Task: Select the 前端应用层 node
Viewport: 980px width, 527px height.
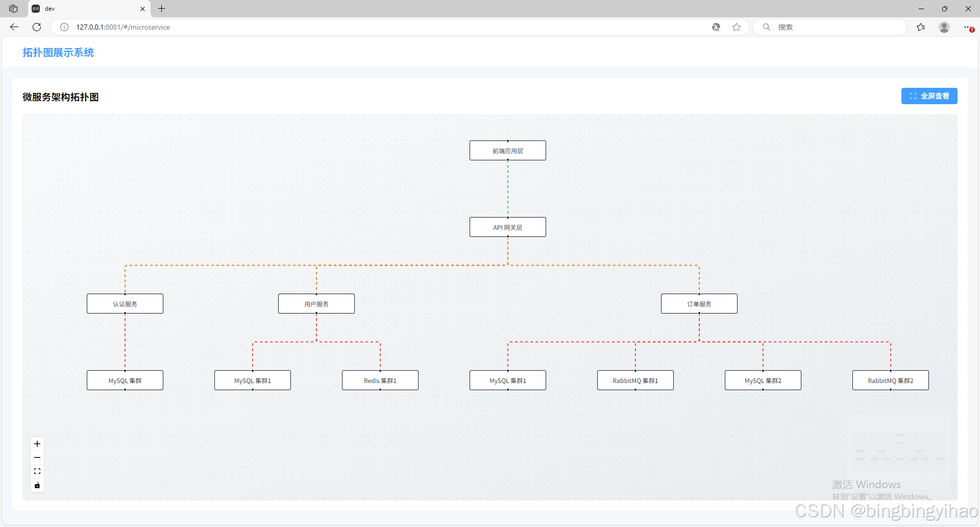Action: tap(508, 151)
